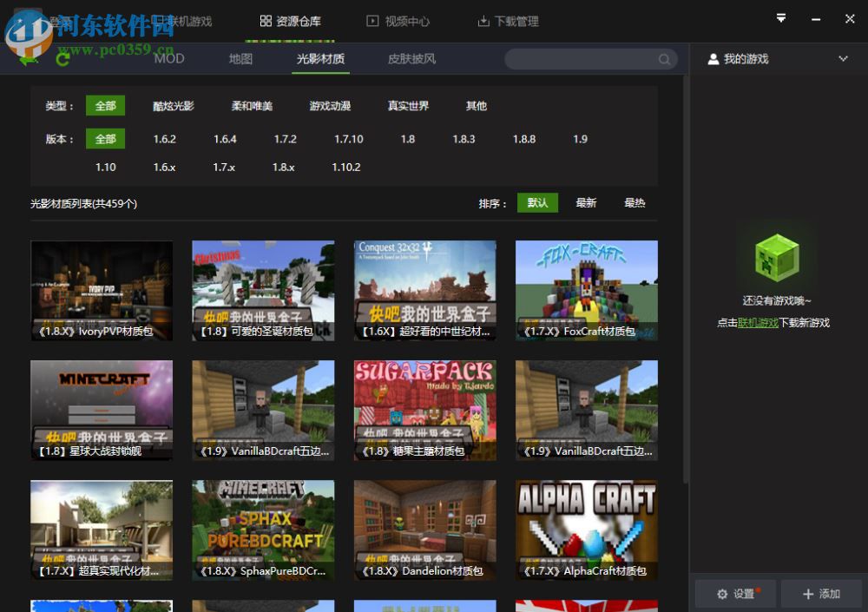
Task: Filter by type 真实世界
Action: [409, 106]
